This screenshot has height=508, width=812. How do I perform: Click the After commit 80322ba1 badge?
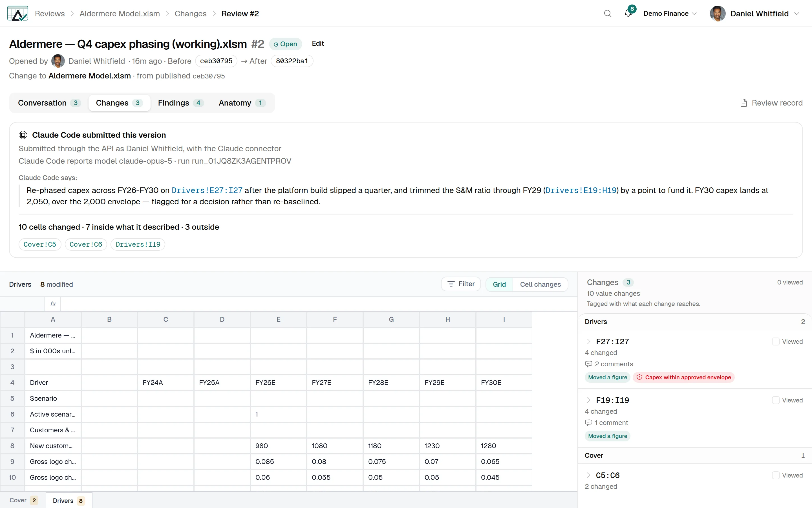(292, 61)
